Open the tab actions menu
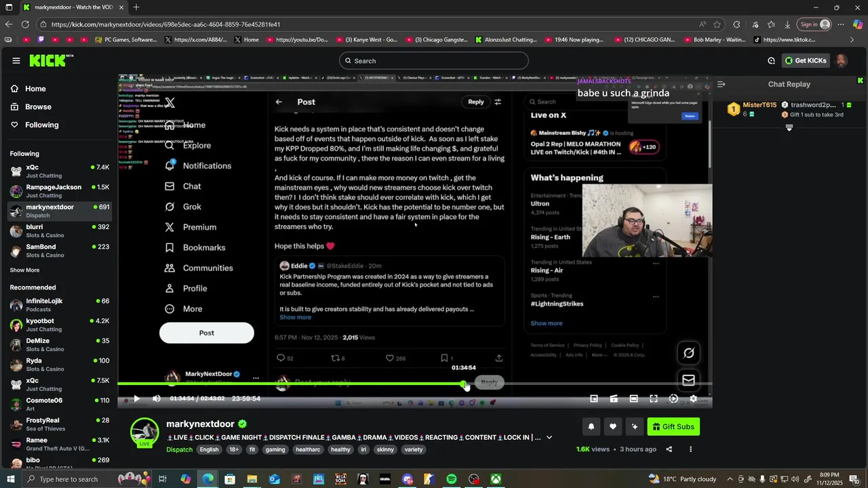Screen dimensions: 868x488 pyautogui.click(x=8, y=7)
